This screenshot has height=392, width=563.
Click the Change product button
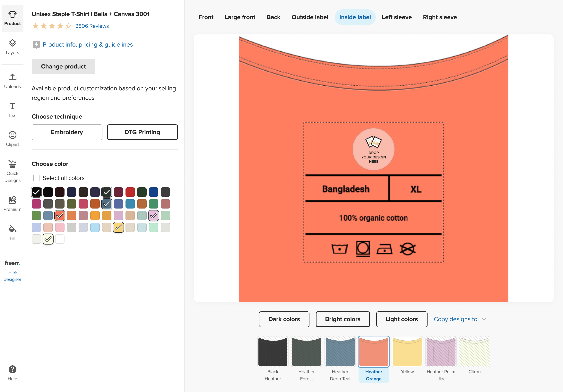click(x=63, y=66)
